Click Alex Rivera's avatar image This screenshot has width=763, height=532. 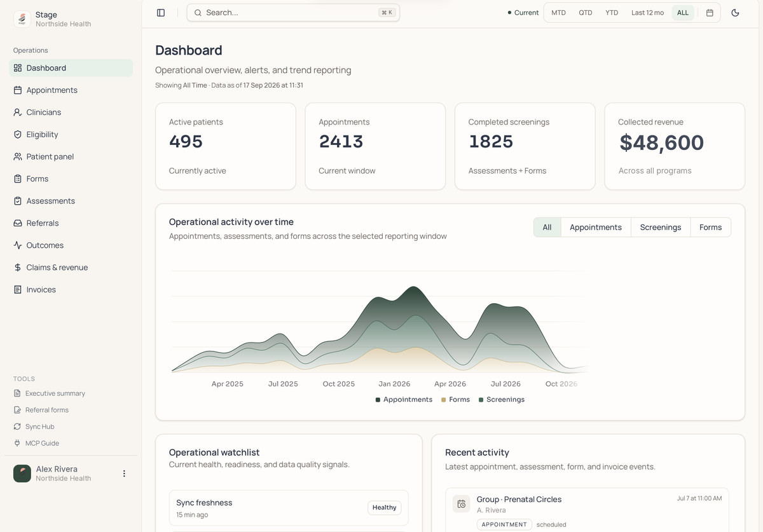pos(22,474)
